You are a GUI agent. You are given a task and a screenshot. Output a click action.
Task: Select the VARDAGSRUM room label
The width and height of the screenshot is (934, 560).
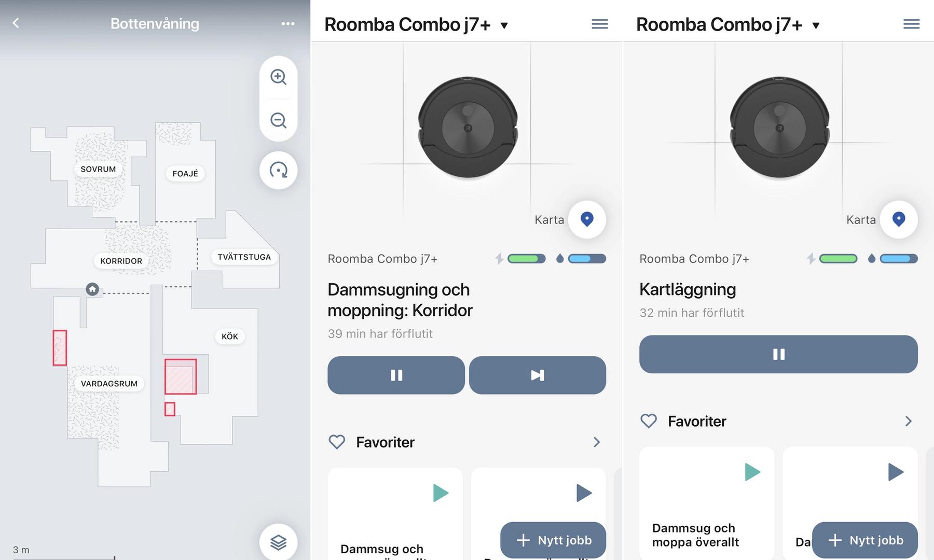pyautogui.click(x=109, y=384)
